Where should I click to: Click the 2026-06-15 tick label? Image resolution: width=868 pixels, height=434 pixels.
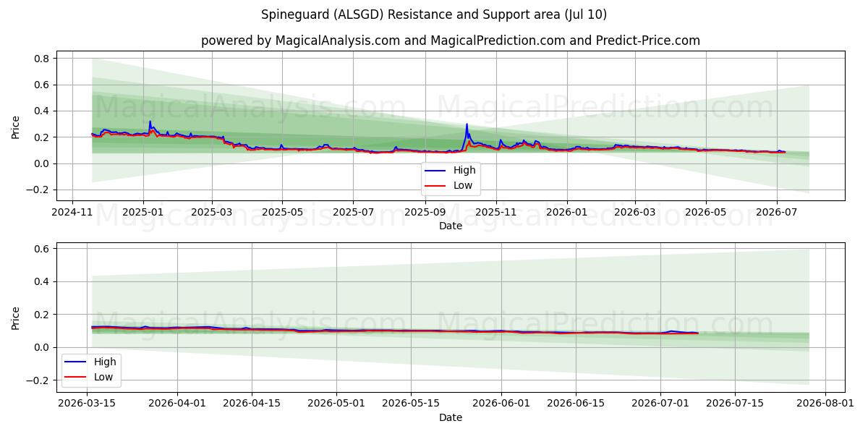576,404
